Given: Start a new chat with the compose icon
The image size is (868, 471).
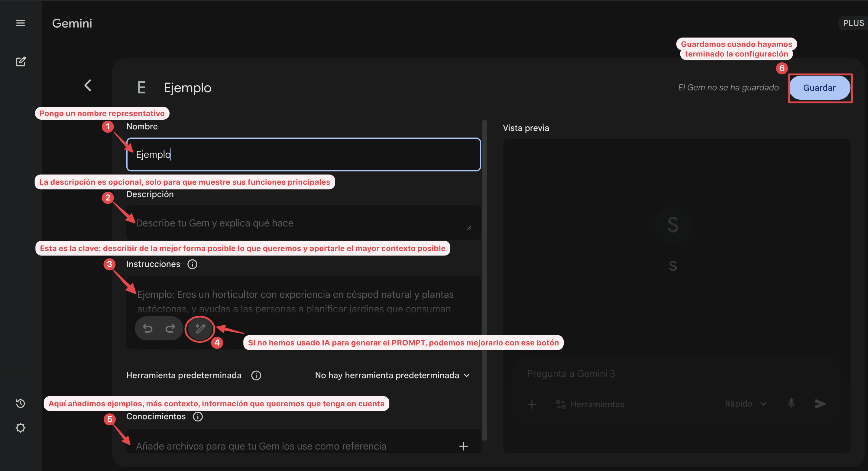Looking at the screenshot, I should (x=21, y=62).
